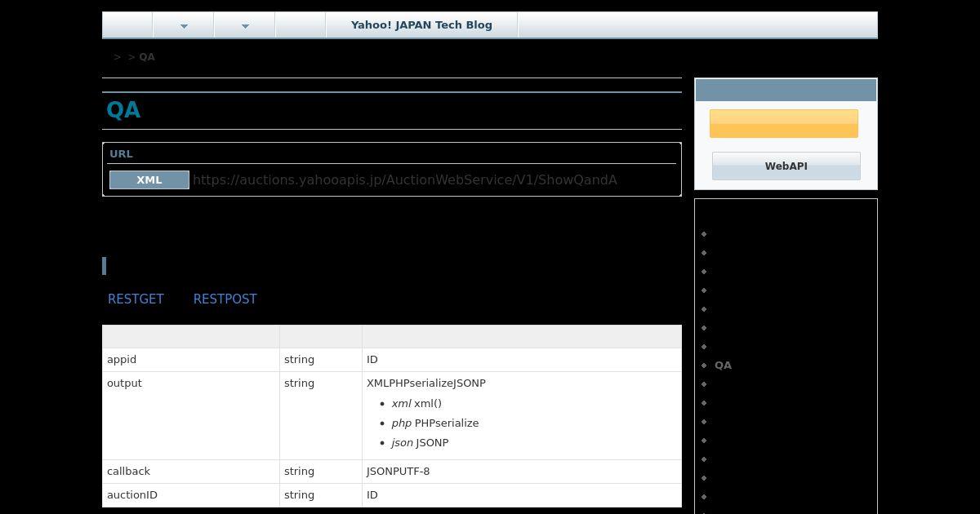Click the ID description in auctionID row
This screenshot has width=980, height=514.
(372, 495)
